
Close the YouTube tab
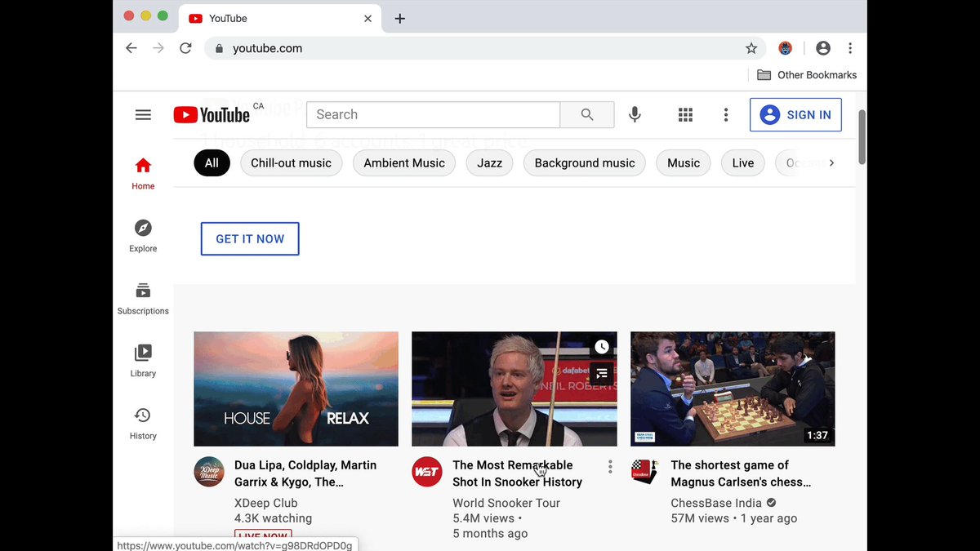click(x=367, y=19)
